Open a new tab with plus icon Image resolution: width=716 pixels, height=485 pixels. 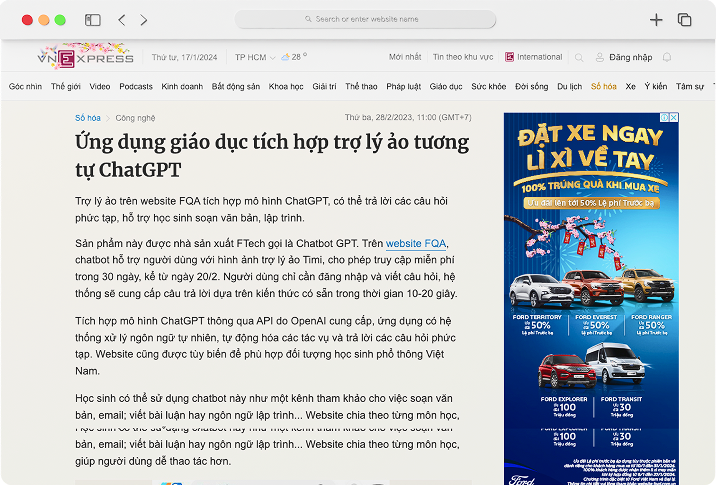[656, 20]
